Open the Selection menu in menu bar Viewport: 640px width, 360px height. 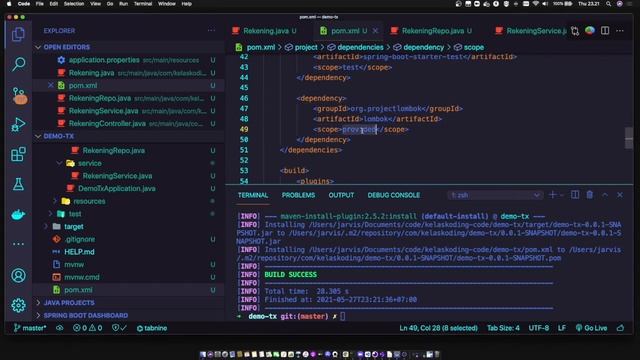pyautogui.click(x=74, y=4)
